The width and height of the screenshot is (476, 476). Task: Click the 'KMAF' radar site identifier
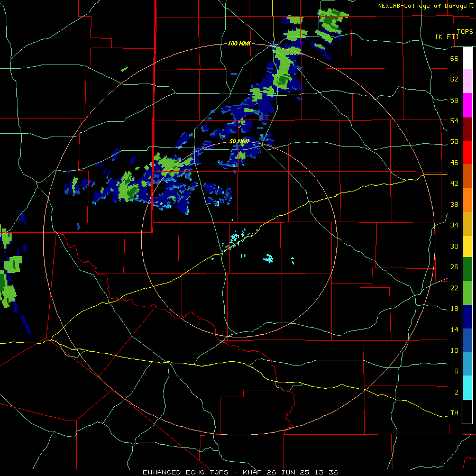pos(252,472)
